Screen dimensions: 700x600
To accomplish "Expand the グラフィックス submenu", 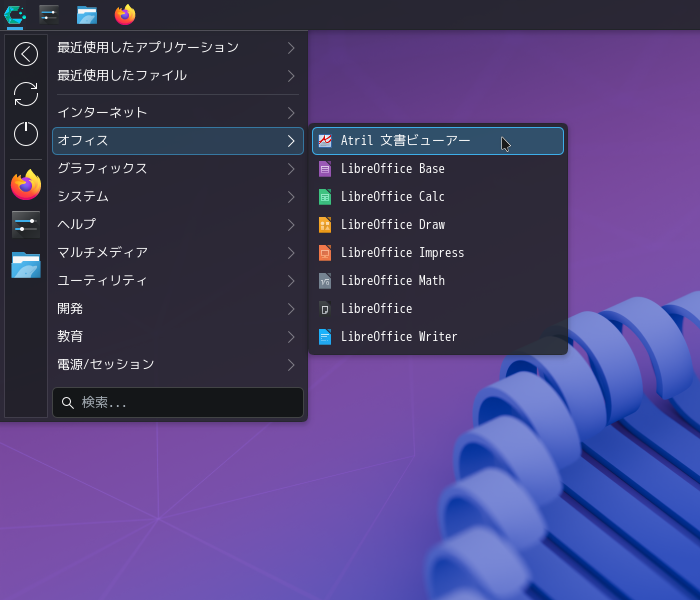I will tap(178, 169).
